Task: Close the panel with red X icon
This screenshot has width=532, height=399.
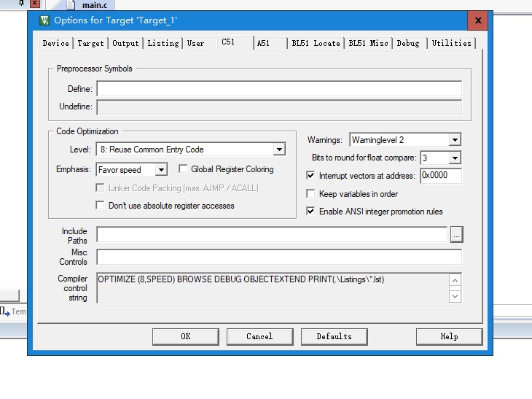Action: 34,4
